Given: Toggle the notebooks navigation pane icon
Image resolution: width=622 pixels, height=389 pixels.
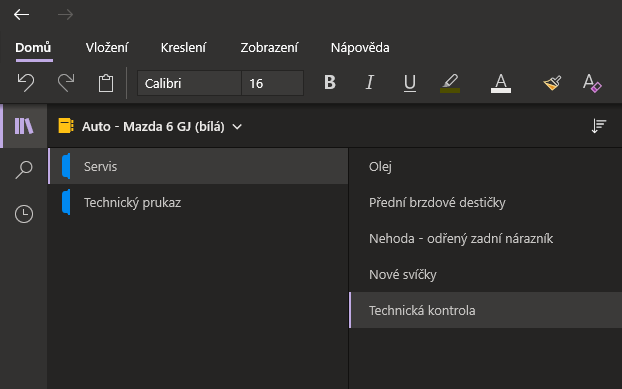Looking at the screenshot, I should click(24, 126).
